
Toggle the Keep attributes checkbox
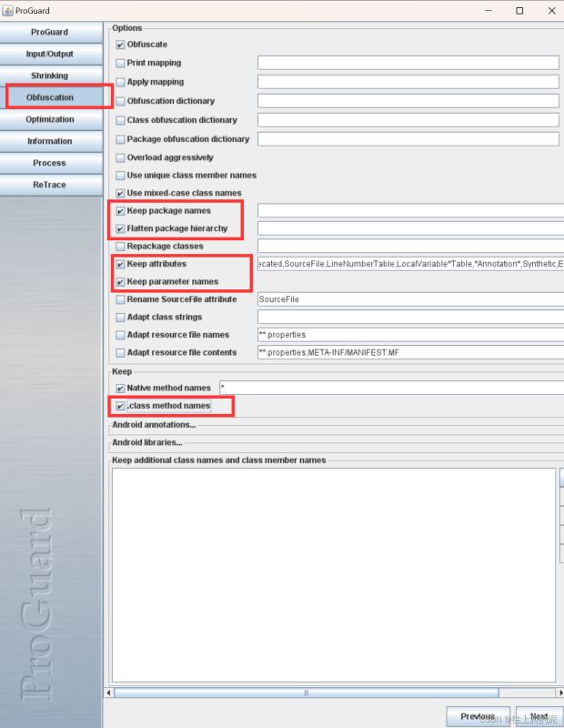(120, 264)
